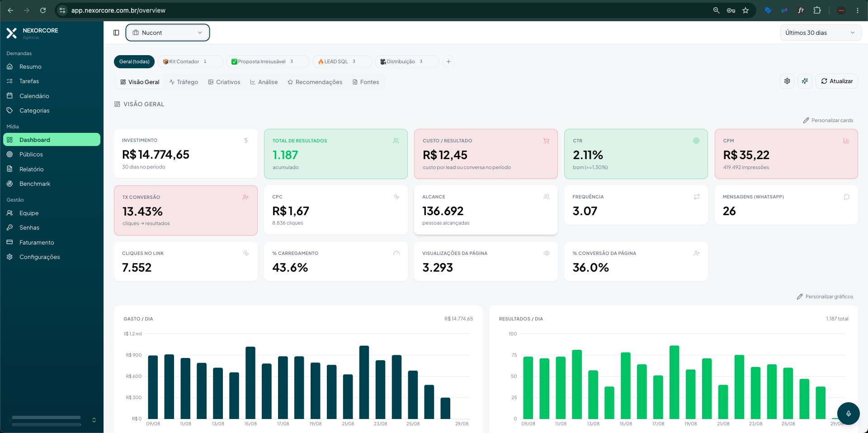Click the target icon on CTR card

click(696, 141)
